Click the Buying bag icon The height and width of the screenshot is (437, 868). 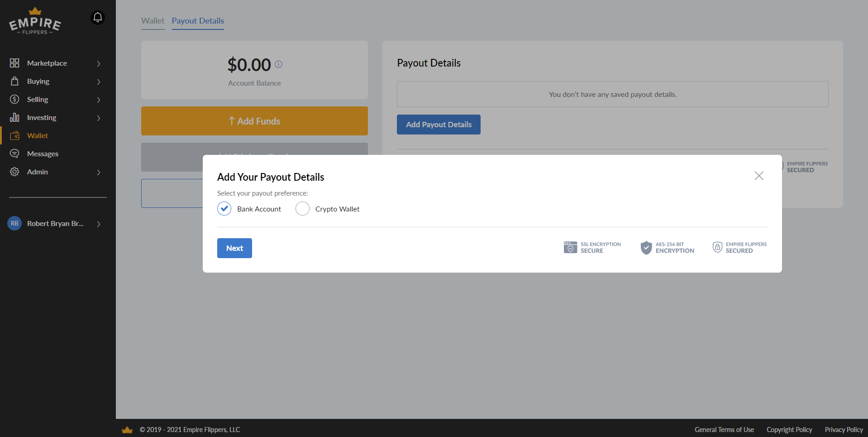[x=14, y=81]
